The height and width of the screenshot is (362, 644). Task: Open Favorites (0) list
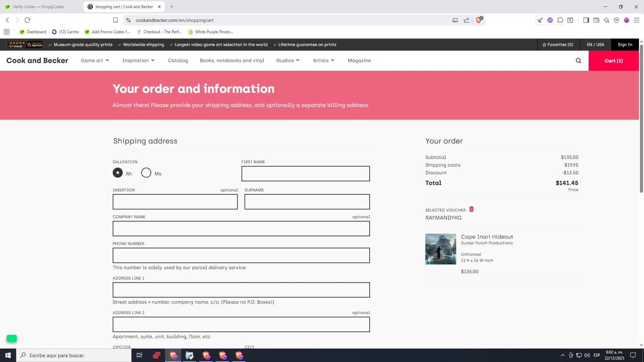click(558, 45)
